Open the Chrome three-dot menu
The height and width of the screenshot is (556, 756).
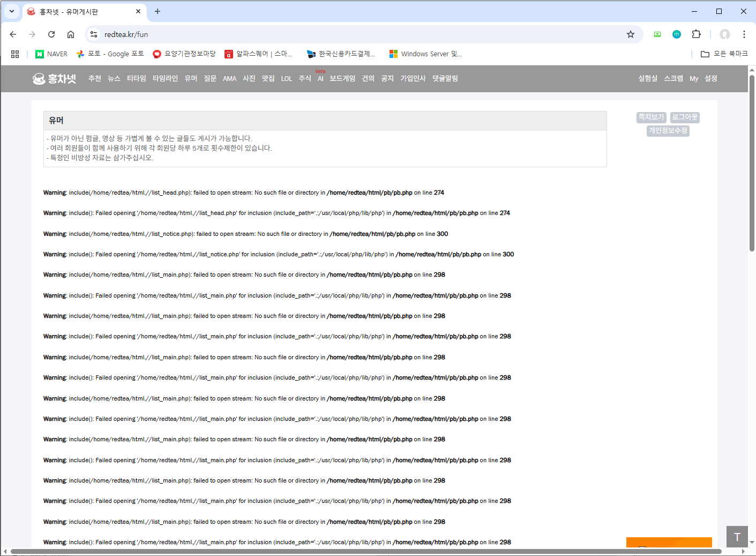click(744, 34)
